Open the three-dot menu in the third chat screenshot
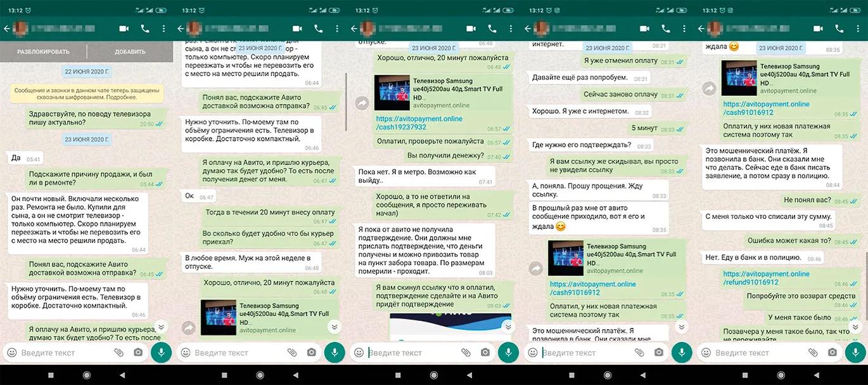Viewport: 868px width, 385px height. tap(511, 29)
